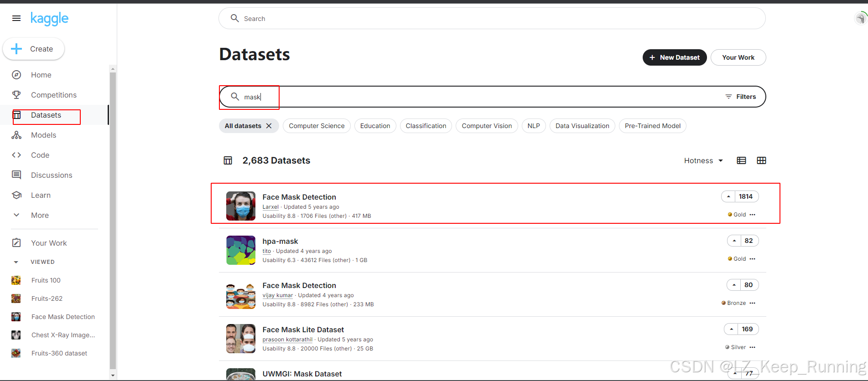This screenshot has height=381, width=868.
Task: Click the Create plus button
Action: coord(34,49)
